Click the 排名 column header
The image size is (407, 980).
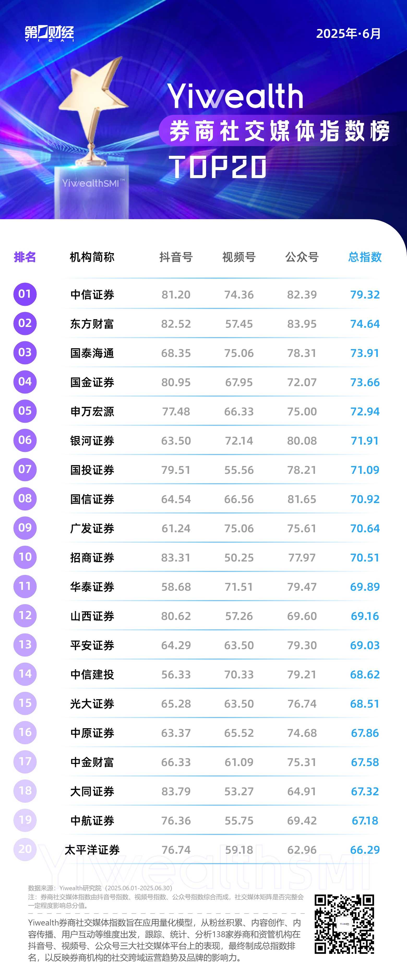[x=25, y=257]
